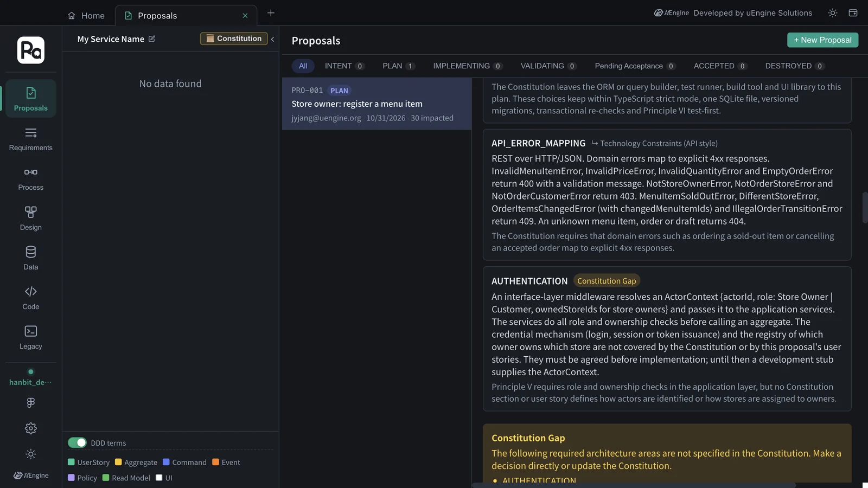Toggle the UI legend checkbox
The height and width of the screenshot is (488, 868).
[159, 478]
